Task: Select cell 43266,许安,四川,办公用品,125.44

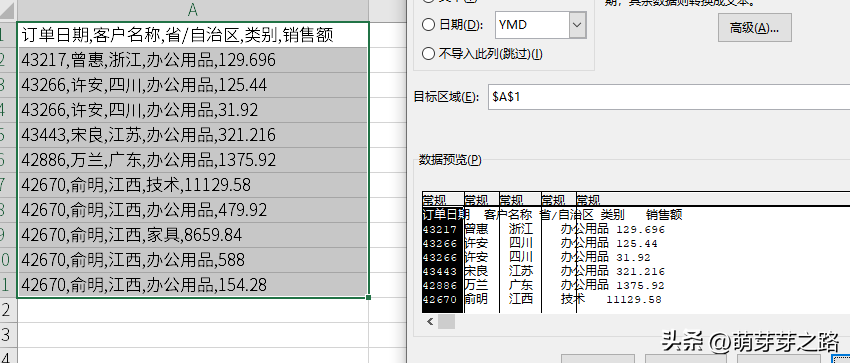Action: (x=192, y=85)
